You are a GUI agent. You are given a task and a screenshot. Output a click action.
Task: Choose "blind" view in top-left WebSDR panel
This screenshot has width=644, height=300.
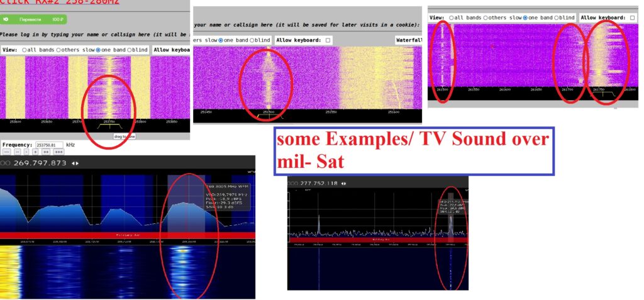tap(130, 50)
